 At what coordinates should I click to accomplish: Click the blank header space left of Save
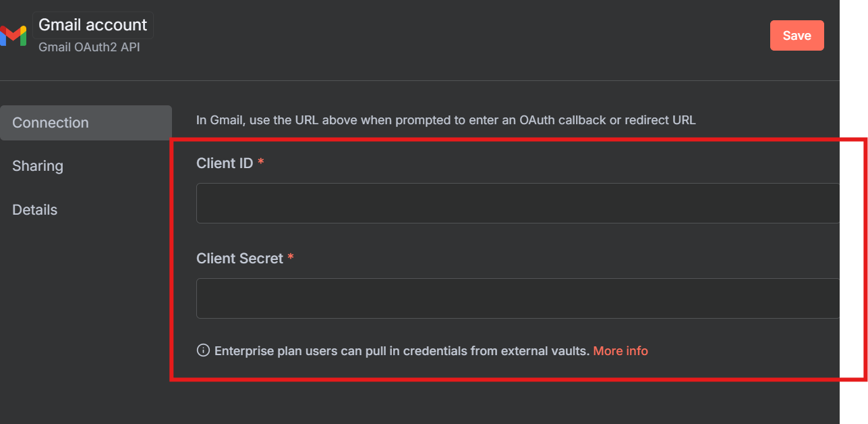click(x=459, y=36)
